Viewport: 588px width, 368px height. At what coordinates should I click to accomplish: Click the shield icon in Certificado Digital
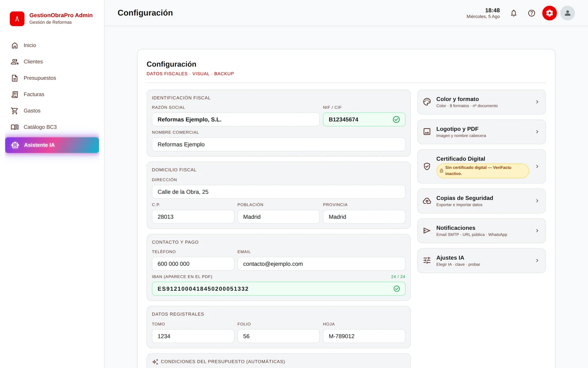(x=427, y=166)
